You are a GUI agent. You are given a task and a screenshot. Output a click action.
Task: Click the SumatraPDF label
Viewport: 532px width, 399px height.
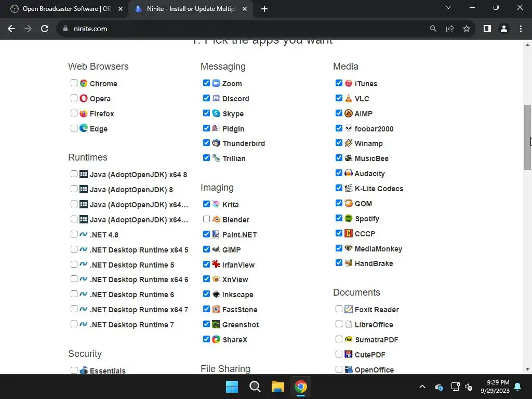coord(377,340)
